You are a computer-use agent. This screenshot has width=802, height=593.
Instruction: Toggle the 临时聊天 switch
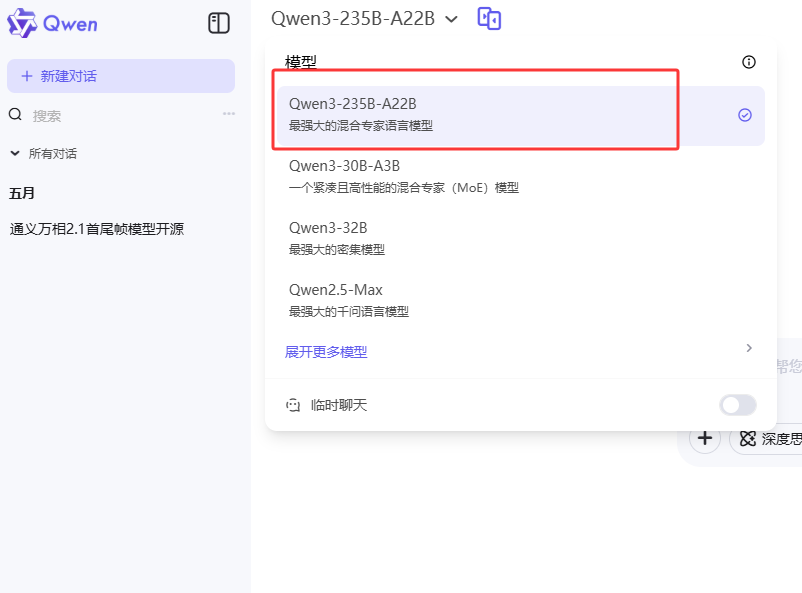pos(738,405)
